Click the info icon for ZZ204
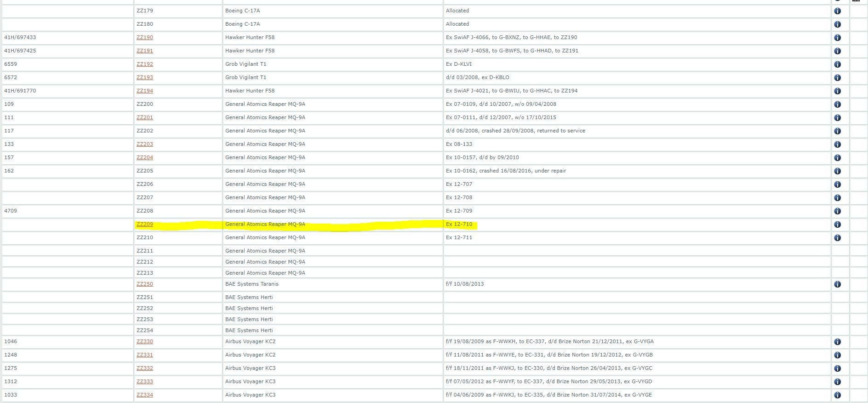Viewport: 868px width, 403px height. [837, 158]
